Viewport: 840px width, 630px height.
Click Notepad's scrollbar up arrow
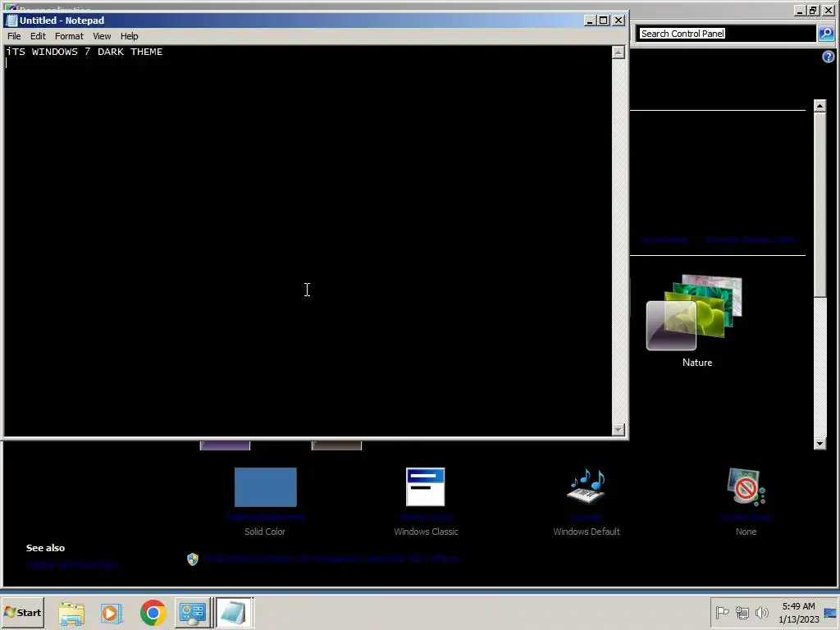(619, 52)
